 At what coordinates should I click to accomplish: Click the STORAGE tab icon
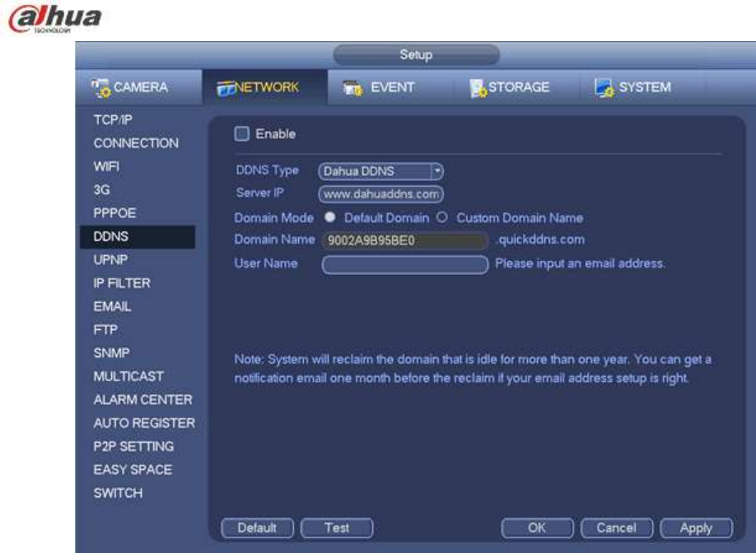478,88
